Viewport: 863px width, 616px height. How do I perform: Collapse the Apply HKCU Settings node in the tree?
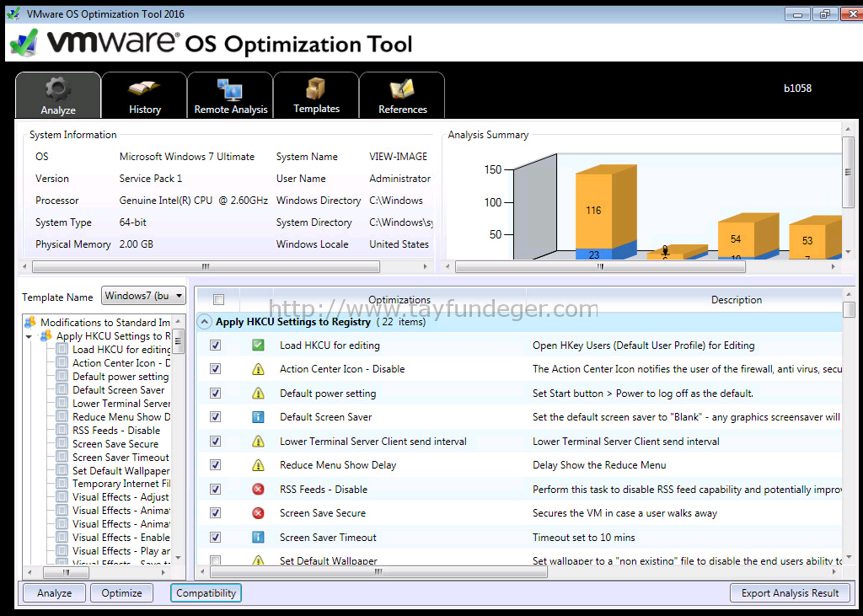(29, 336)
